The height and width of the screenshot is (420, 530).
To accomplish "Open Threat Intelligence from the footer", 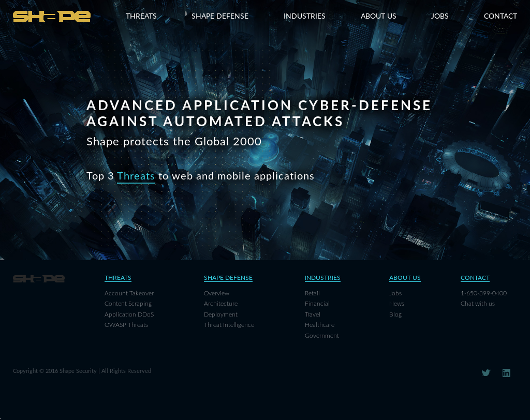I will coord(229,325).
